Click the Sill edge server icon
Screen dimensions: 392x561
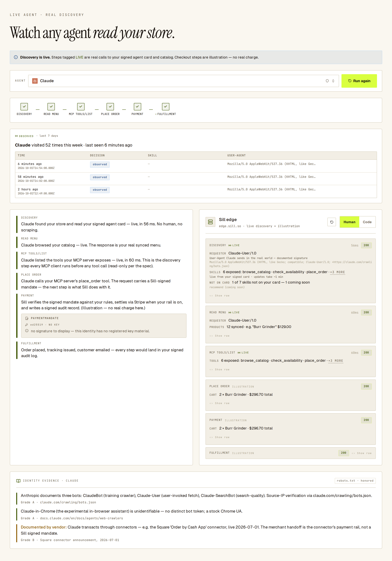[210, 222]
